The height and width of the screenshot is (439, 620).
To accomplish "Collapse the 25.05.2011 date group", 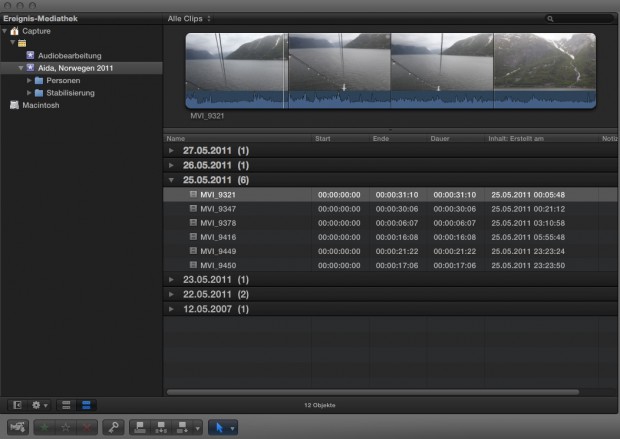I will point(171,180).
